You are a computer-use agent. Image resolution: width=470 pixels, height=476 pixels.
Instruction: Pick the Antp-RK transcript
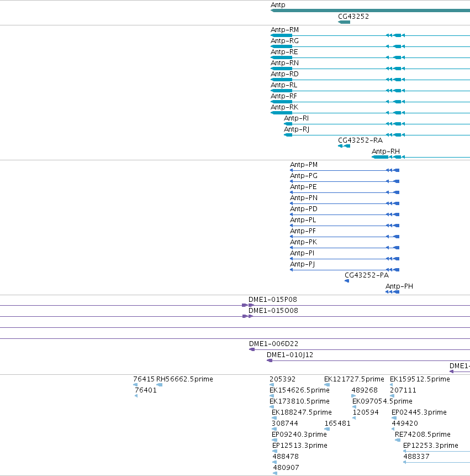point(284,107)
